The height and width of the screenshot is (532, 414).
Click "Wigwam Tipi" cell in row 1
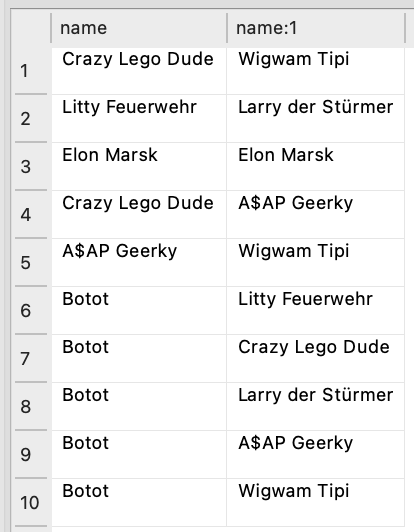316,71
